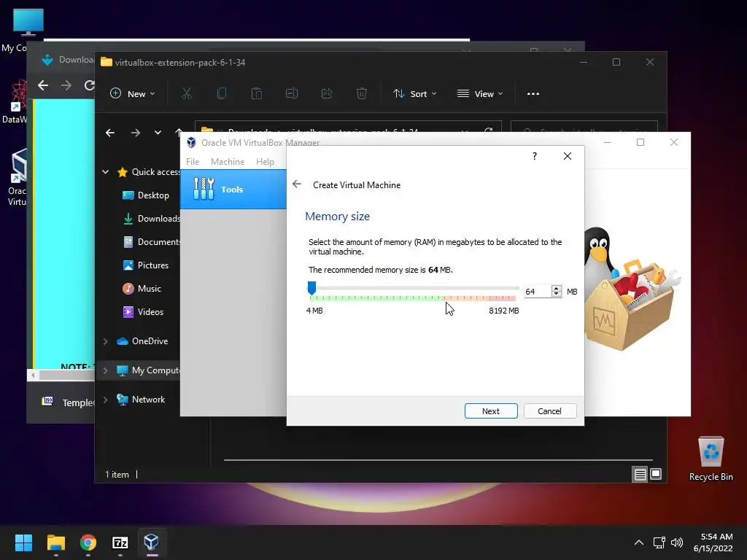The height and width of the screenshot is (560, 747).
Task: Open the View dropdown in Explorer
Action: point(480,94)
